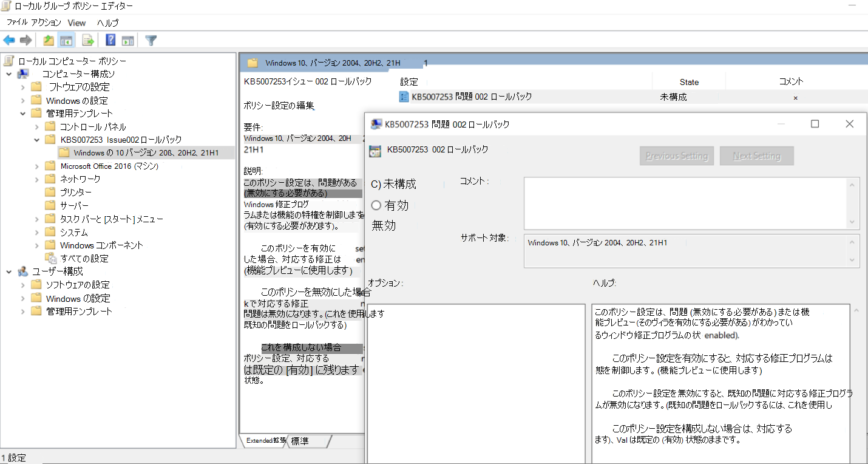Click the コンピューター構成 computer icon

23,73
